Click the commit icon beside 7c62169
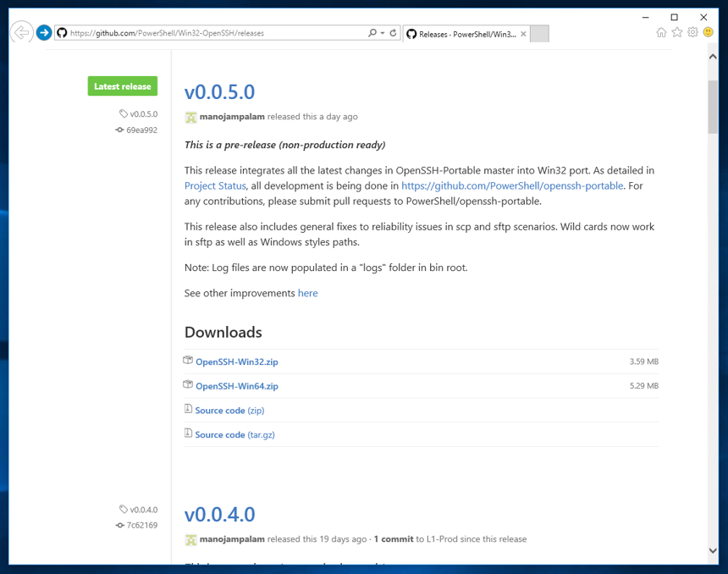The height and width of the screenshot is (574, 728). click(x=120, y=525)
